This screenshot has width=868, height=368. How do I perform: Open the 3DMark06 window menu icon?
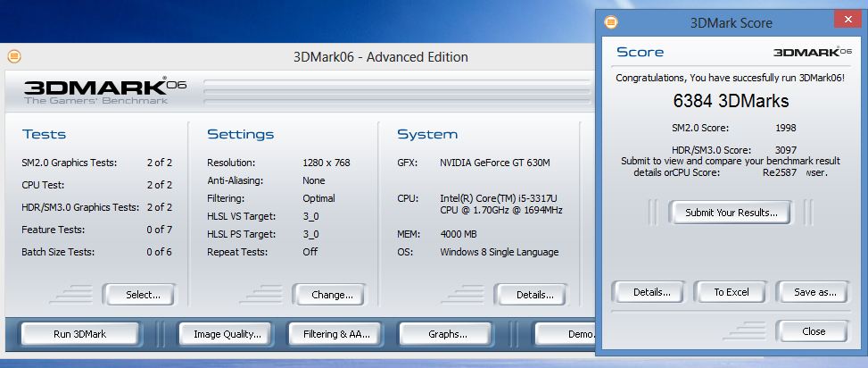point(14,56)
